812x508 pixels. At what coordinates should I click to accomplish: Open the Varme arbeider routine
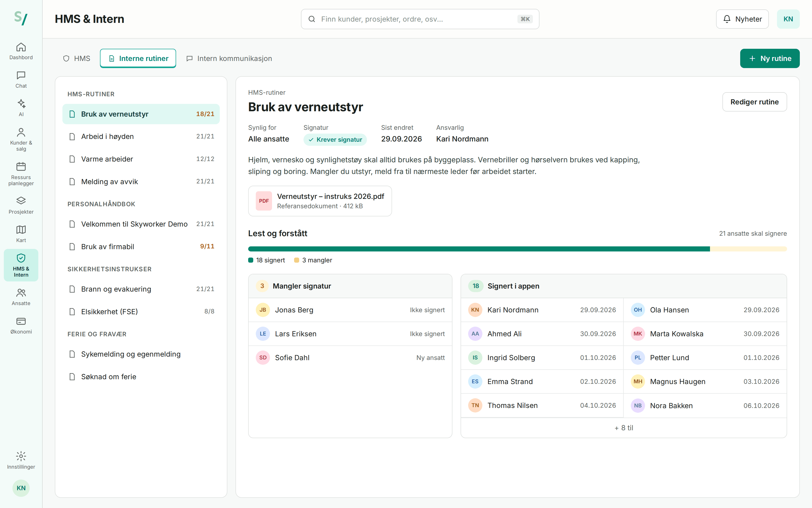click(141, 159)
